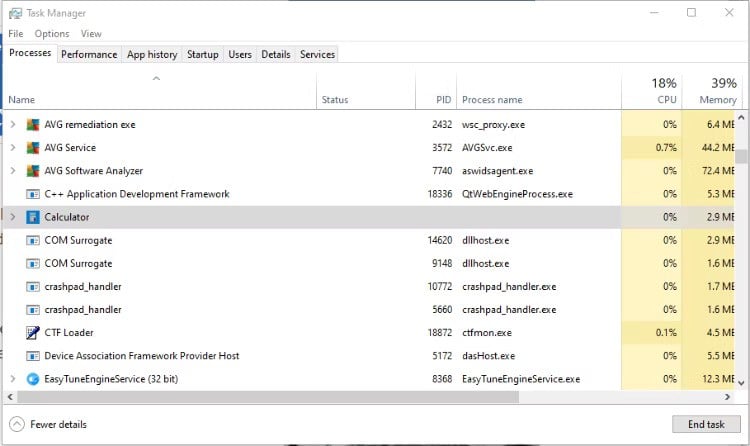750x446 pixels.
Task: Select the CTF Loader row name
Action: tap(69, 333)
